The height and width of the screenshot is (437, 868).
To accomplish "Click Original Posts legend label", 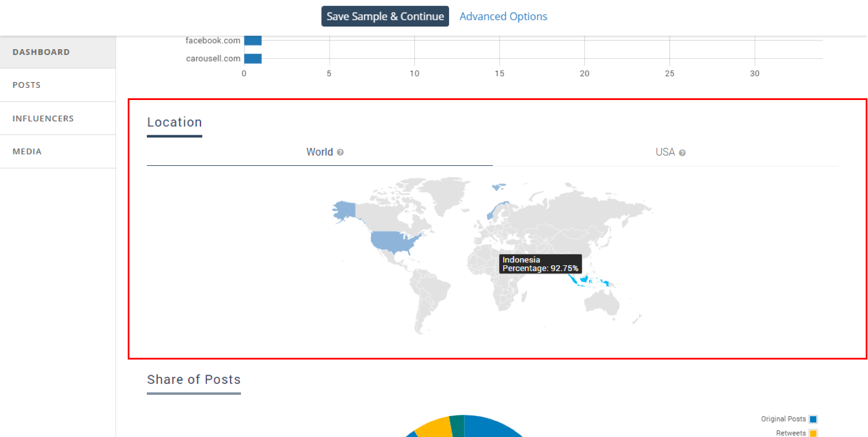I will [783, 419].
